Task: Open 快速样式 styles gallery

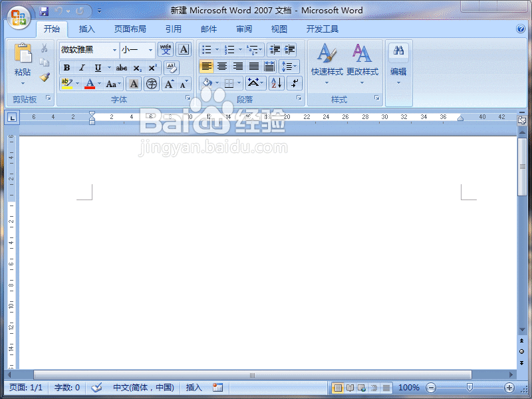Action: (x=327, y=65)
